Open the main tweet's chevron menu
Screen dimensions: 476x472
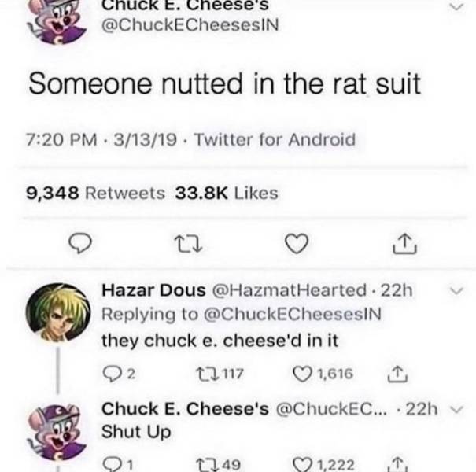tap(456, 6)
